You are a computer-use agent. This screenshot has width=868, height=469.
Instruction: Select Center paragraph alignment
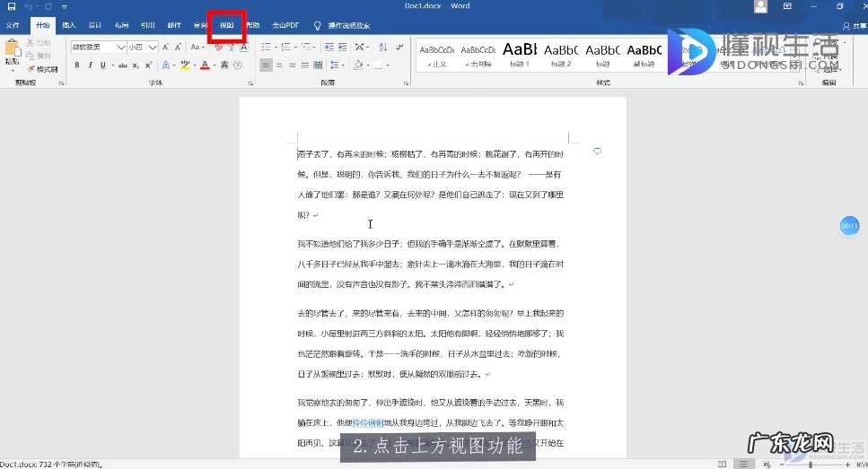(279, 65)
